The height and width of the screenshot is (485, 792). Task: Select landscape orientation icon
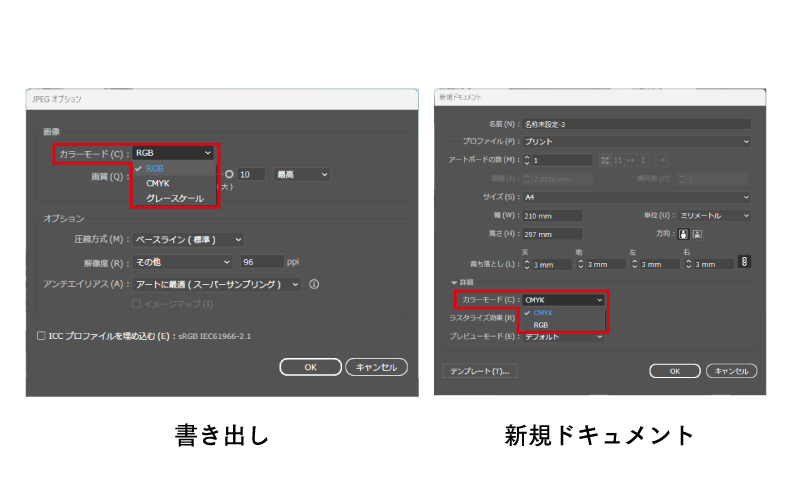point(697,234)
